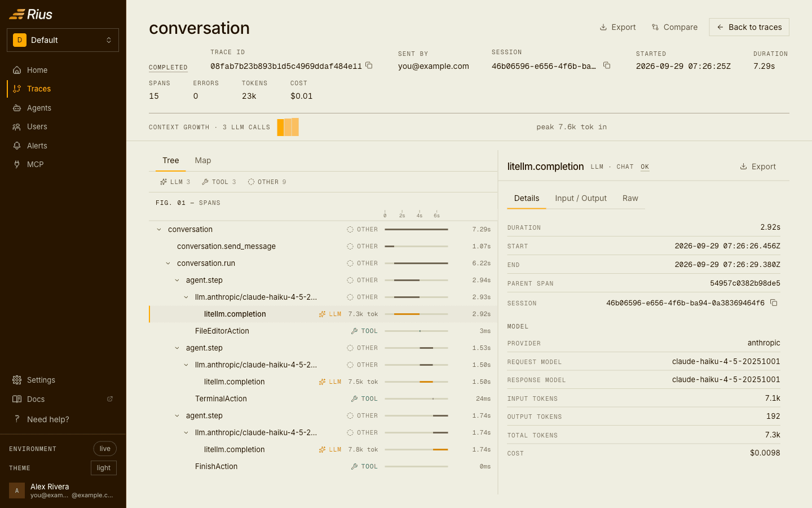Compare this trace with another
812x508 pixels.
click(674, 27)
